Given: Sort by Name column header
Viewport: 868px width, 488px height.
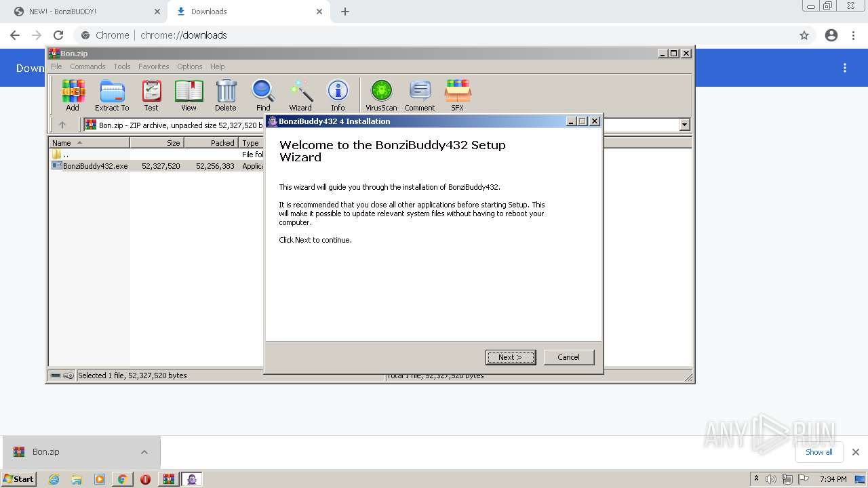Looking at the screenshot, I should [90, 143].
